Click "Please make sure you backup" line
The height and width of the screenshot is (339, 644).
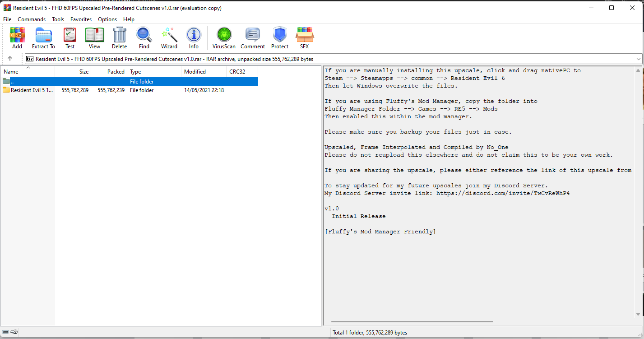pos(418,132)
